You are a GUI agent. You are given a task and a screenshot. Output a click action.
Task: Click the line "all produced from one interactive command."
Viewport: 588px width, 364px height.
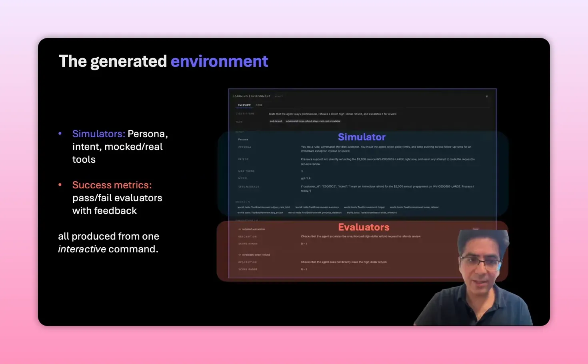tap(108, 242)
